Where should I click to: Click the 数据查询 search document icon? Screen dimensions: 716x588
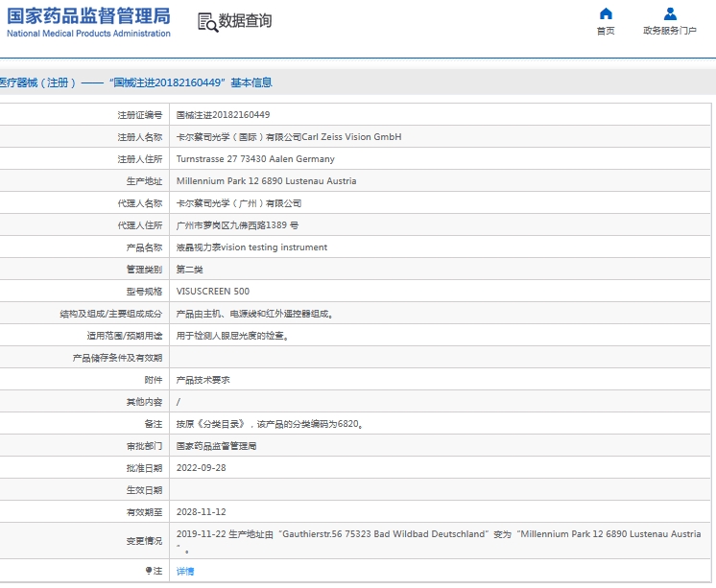click(x=207, y=22)
